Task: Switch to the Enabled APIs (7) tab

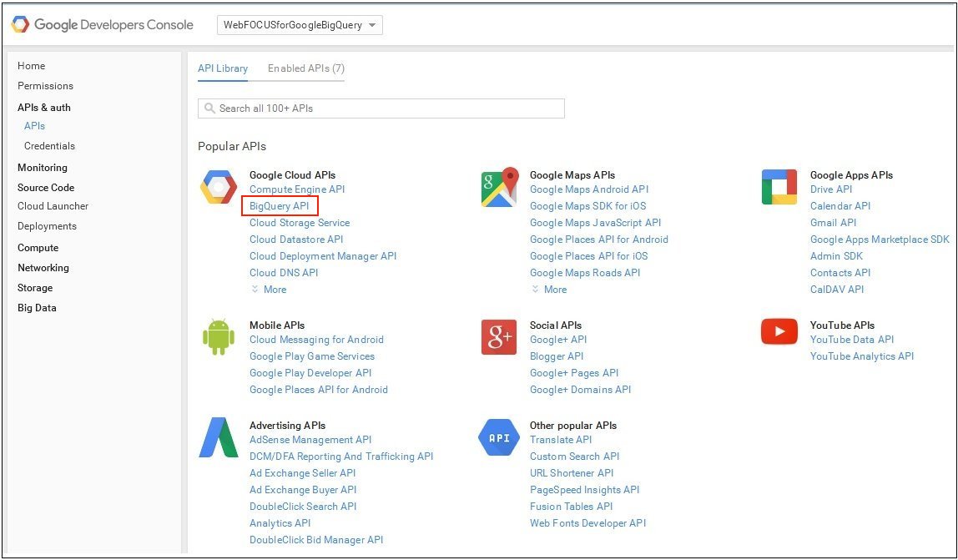Action: coord(306,68)
